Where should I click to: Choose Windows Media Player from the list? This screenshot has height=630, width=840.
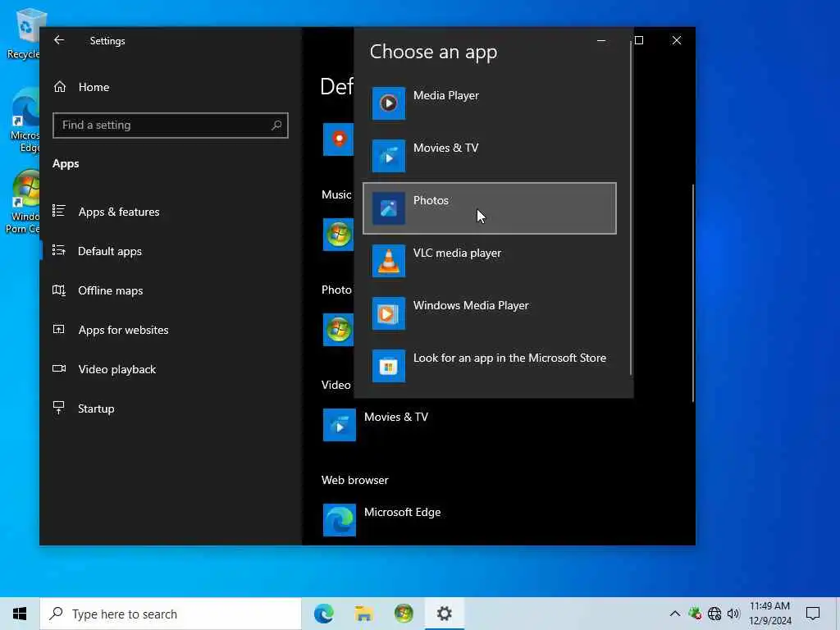pos(490,313)
